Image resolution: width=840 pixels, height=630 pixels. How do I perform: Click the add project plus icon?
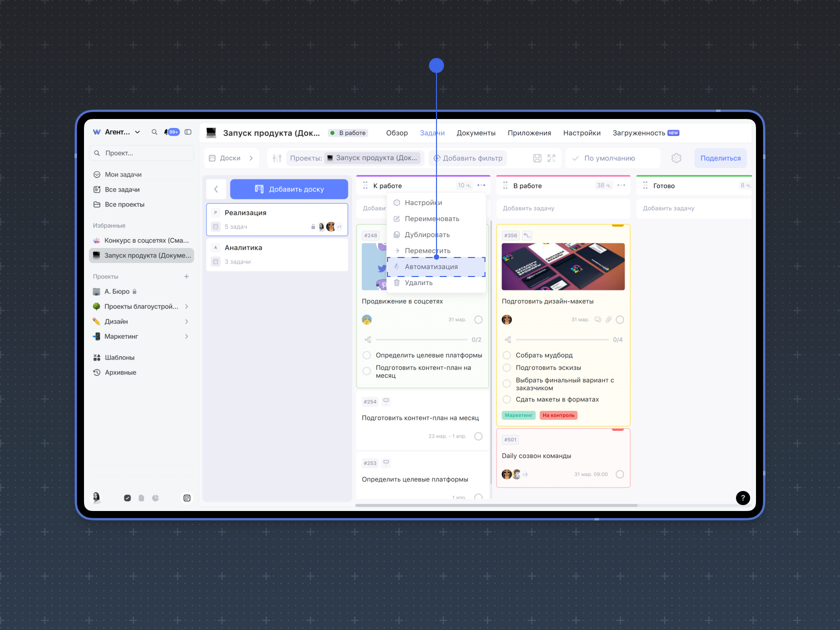pyautogui.click(x=186, y=276)
